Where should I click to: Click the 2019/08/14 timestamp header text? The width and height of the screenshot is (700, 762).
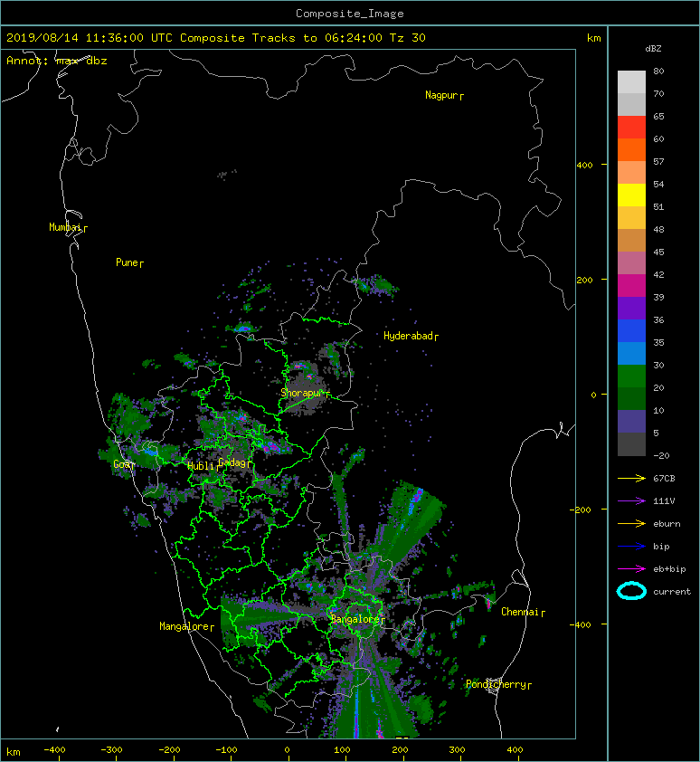(215, 38)
